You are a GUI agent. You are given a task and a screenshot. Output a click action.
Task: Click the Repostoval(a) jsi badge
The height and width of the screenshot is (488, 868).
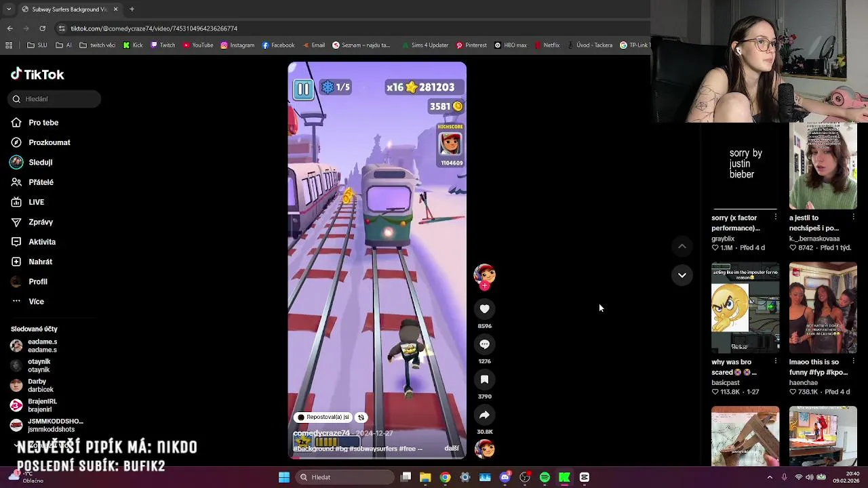[323, 418]
